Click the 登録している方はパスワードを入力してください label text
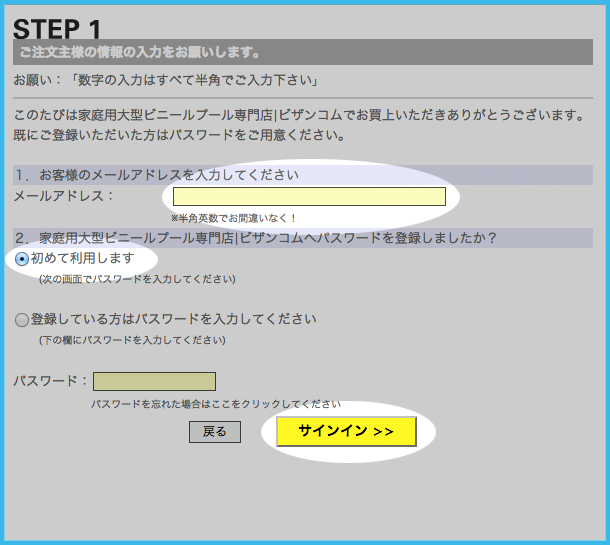The height and width of the screenshot is (545, 610). click(173, 320)
